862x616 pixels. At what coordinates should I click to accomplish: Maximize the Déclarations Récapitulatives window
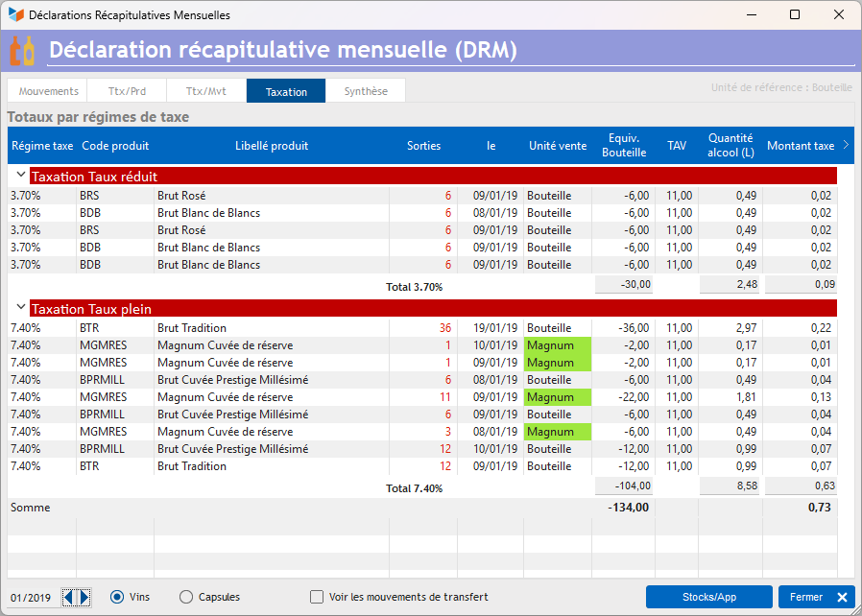point(795,14)
